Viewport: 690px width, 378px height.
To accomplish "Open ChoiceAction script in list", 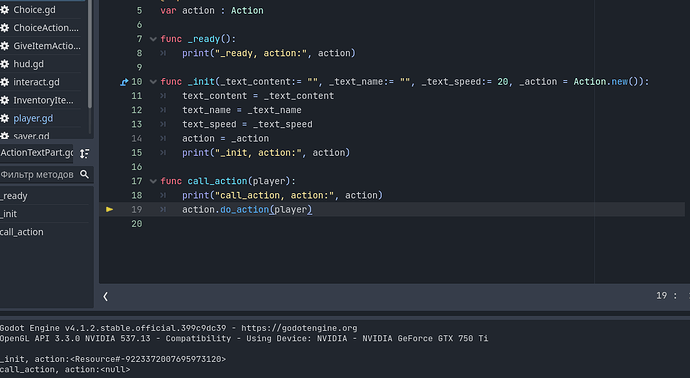I will coord(46,28).
